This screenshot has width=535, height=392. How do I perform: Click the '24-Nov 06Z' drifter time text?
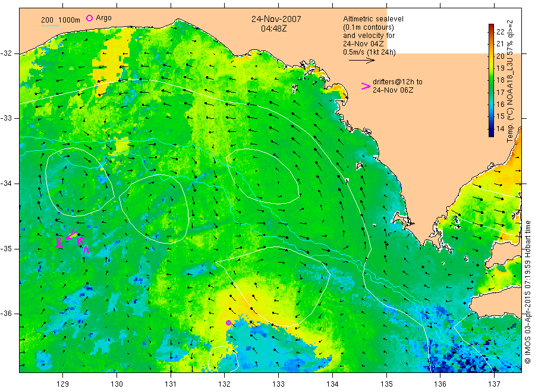coord(393,90)
